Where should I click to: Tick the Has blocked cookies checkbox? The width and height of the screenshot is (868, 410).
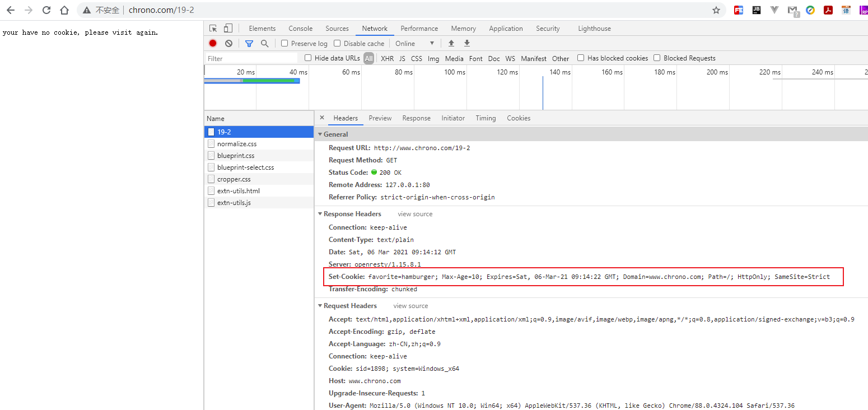click(581, 58)
